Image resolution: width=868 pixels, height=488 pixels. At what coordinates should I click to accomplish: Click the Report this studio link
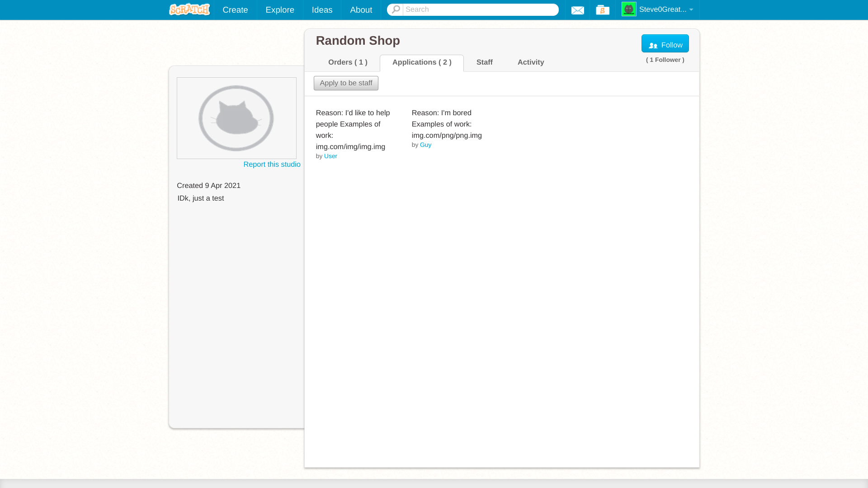click(272, 164)
